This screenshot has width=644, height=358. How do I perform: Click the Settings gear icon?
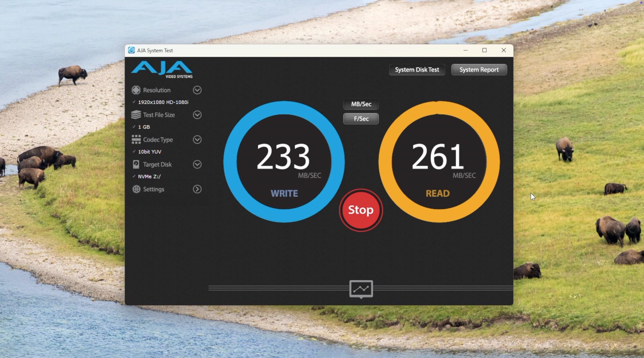(x=136, y=189)
